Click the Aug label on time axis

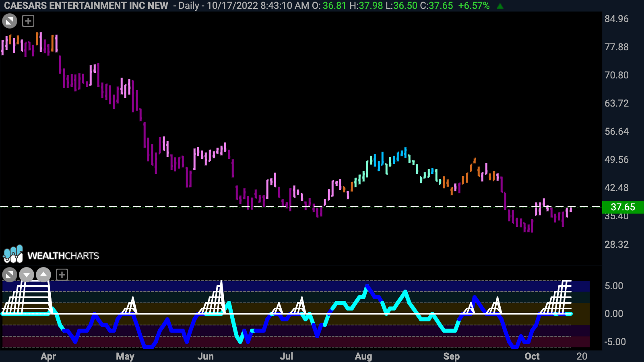pos(363,356)
